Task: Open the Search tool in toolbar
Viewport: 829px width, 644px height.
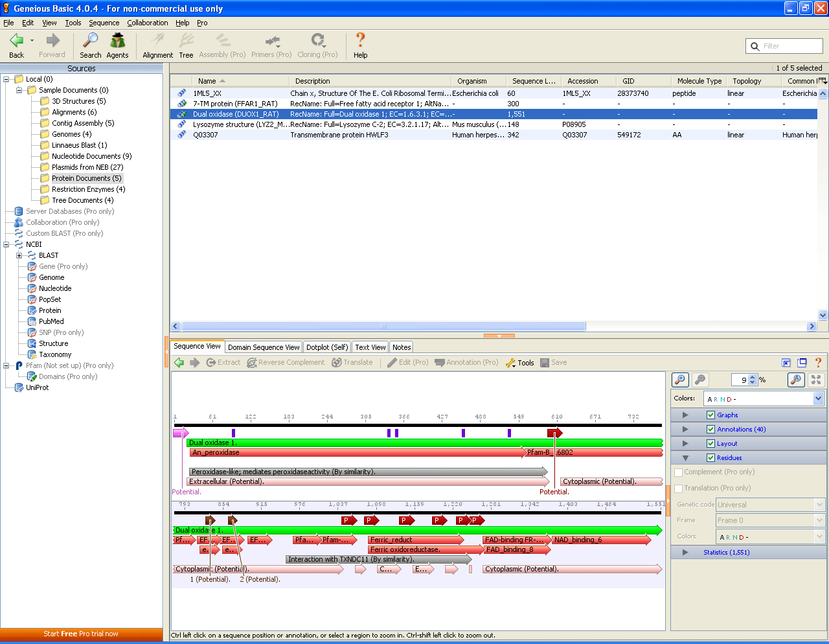Action: point(90,46)
